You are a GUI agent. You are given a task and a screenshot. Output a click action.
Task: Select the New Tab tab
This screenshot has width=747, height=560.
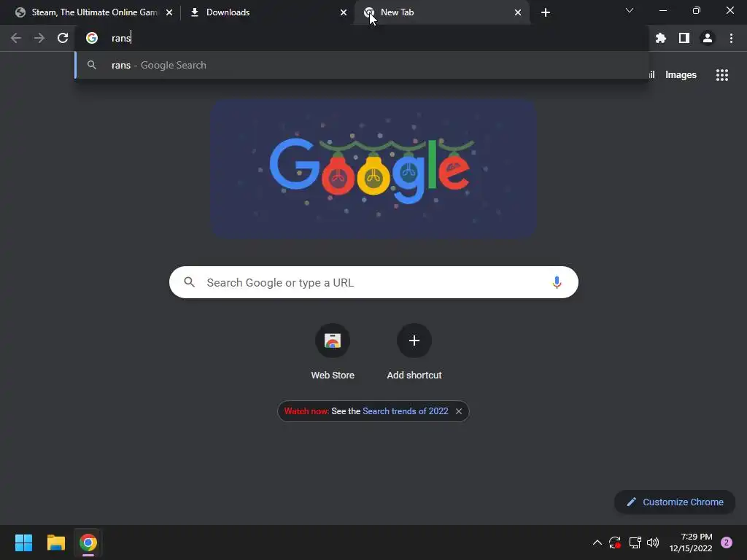(x=442, y=12)
